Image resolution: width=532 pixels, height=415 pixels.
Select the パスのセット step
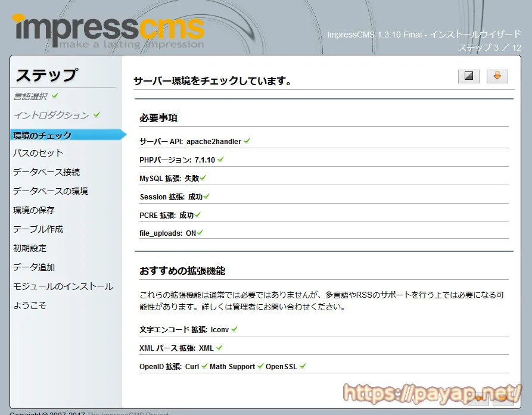click(x=37, y=154)
